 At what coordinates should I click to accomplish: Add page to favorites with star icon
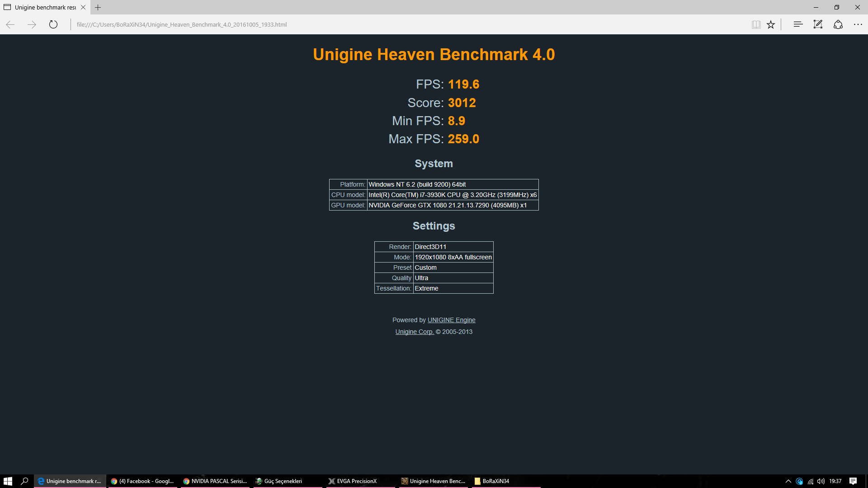click(x=771, y=24)
